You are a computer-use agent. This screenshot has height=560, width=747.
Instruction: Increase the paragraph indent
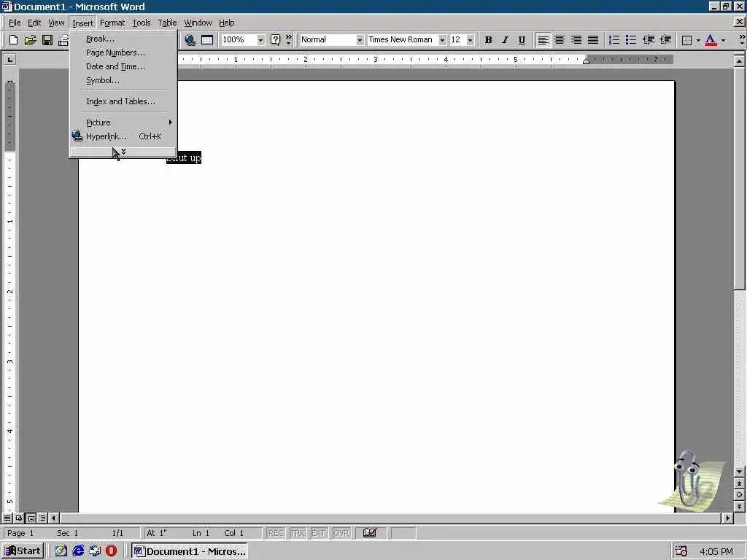pyautogui.click(x=665, y=40)
